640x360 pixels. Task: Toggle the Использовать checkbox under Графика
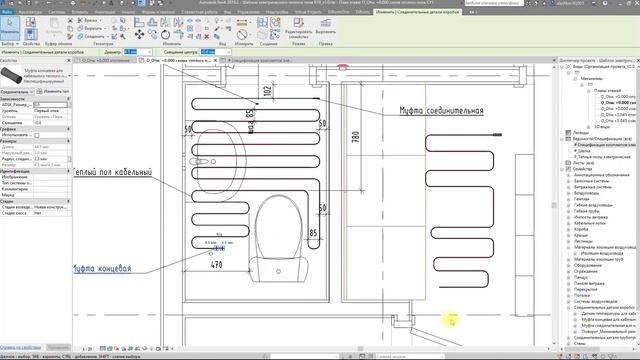37,135
